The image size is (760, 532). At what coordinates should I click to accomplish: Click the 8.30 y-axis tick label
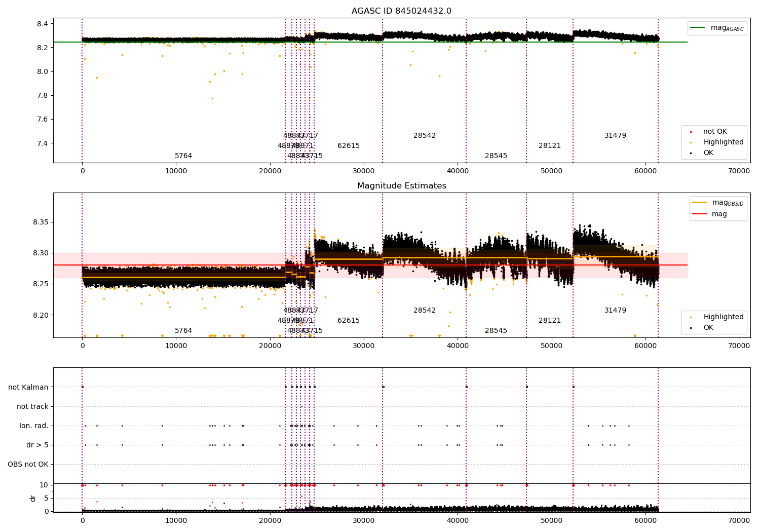(41, 253)
